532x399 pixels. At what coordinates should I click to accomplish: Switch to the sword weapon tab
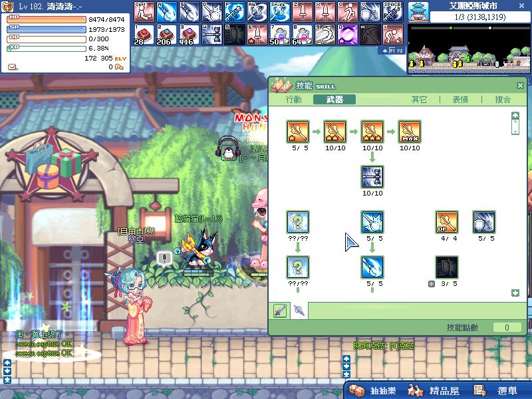[280, 311]
